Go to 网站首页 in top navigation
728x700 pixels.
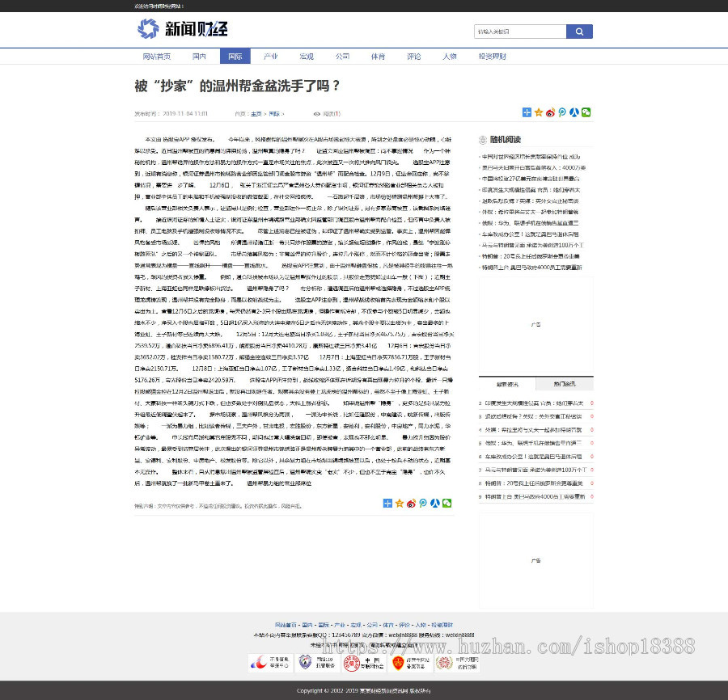click(156, 56)
